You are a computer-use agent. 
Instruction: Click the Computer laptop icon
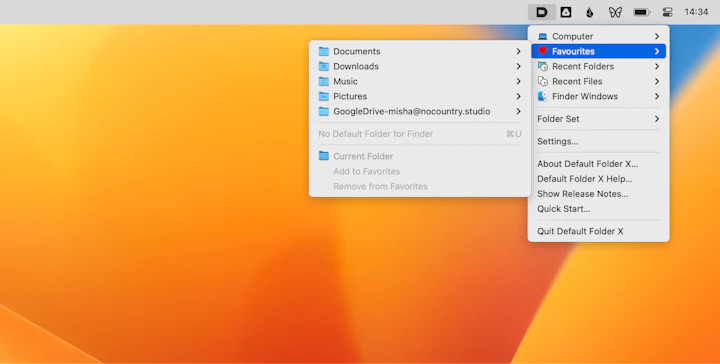pos(543,36)
